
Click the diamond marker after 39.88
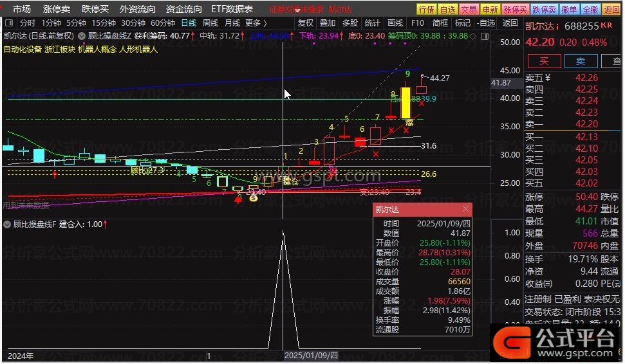pos(473,36)
